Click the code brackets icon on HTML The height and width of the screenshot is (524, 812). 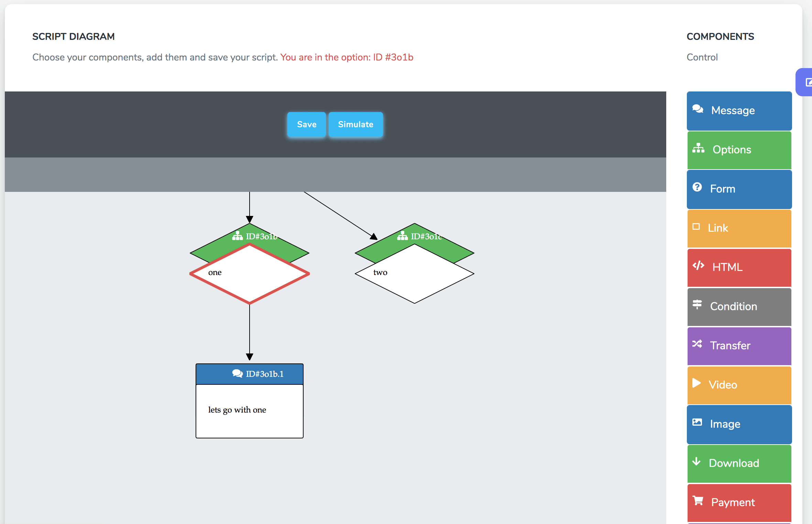(x=698, y=265)
